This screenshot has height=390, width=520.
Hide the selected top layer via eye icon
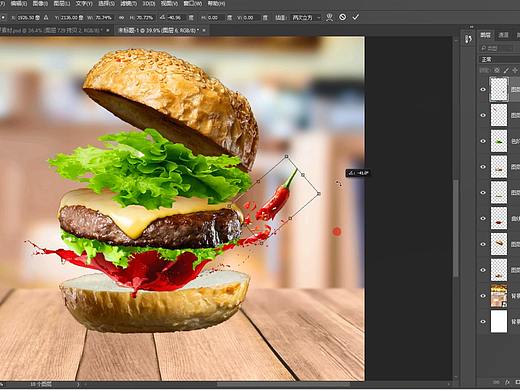tap(483, 89)
